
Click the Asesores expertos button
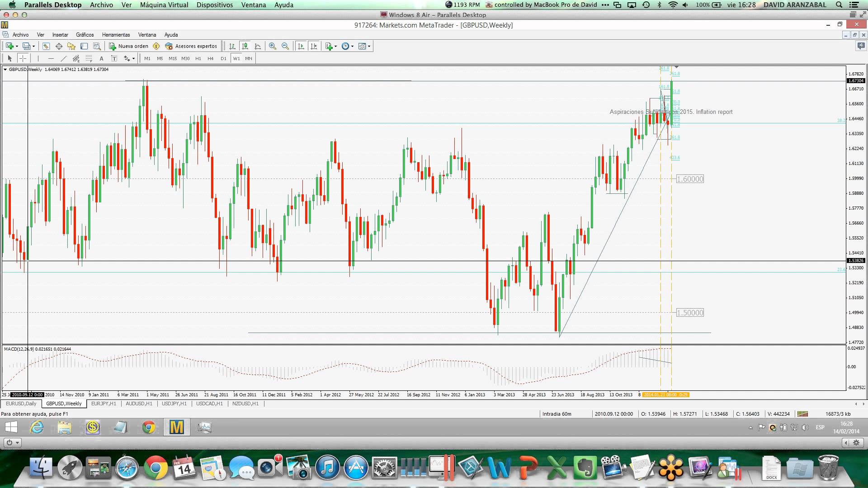pyautogui.click(x=191, y=46)
